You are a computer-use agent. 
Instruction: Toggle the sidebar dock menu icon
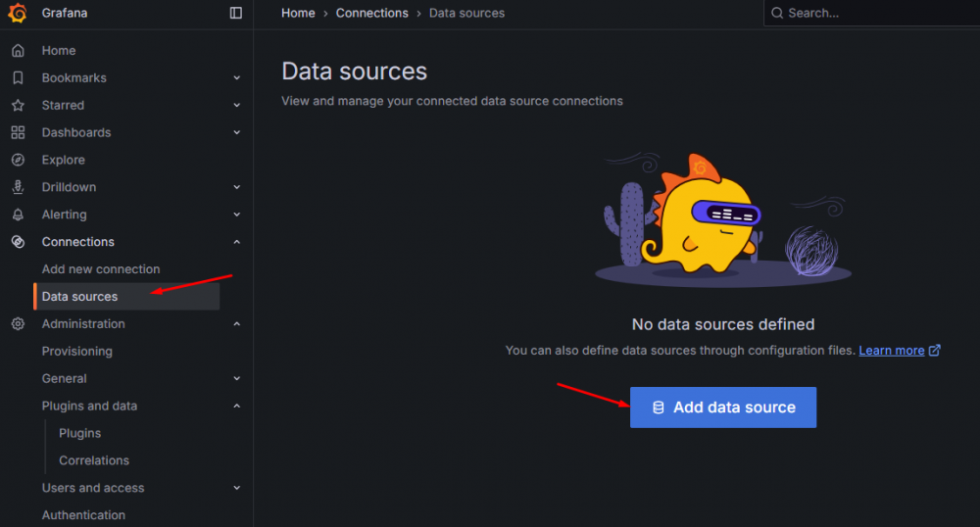[x=235, y=13]
